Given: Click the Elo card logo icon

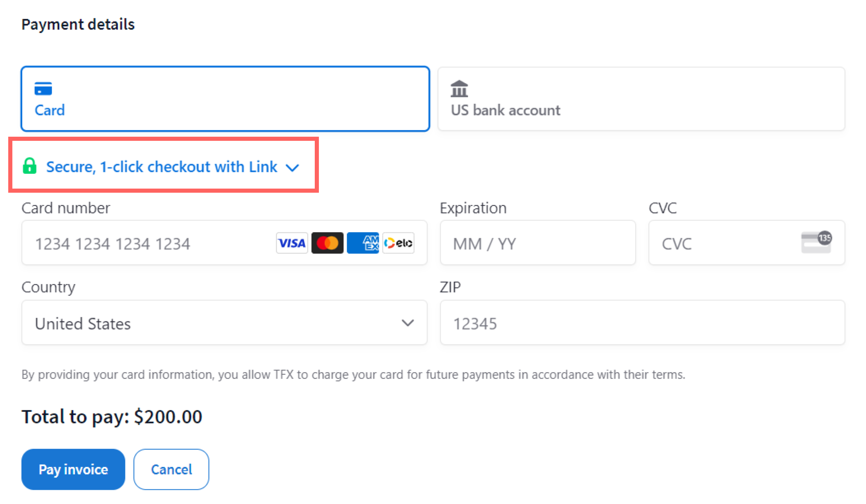Looking at the screenshot, I should tap(398, 243).
